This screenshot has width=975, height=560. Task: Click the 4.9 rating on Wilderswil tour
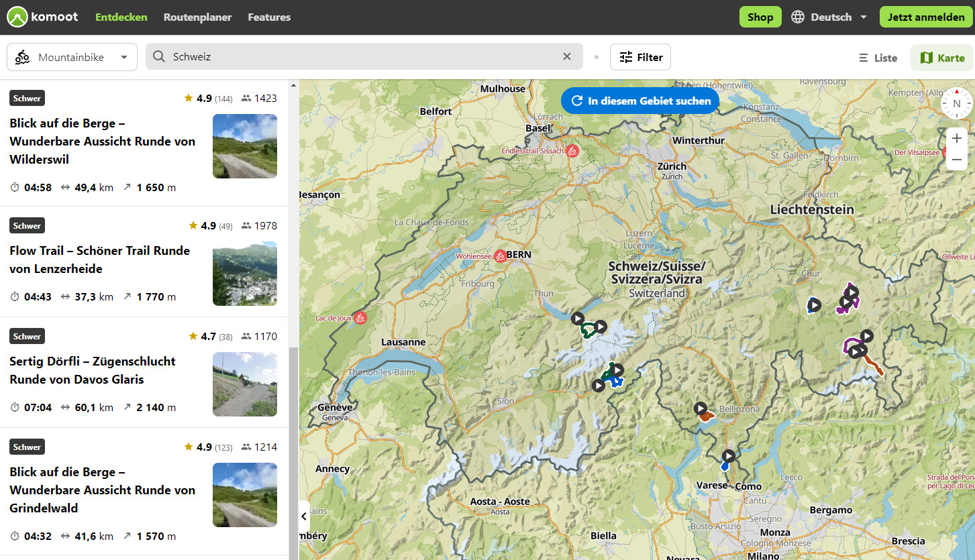204,98
